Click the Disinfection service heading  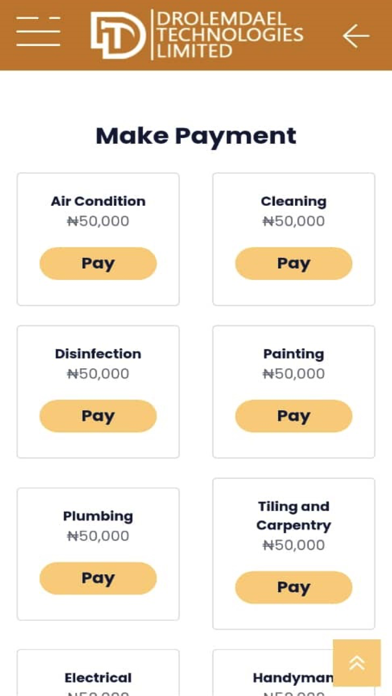[x=98, y=354]
